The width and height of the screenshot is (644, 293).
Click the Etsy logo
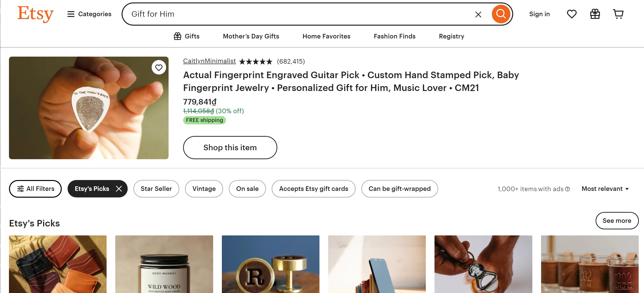36,14
